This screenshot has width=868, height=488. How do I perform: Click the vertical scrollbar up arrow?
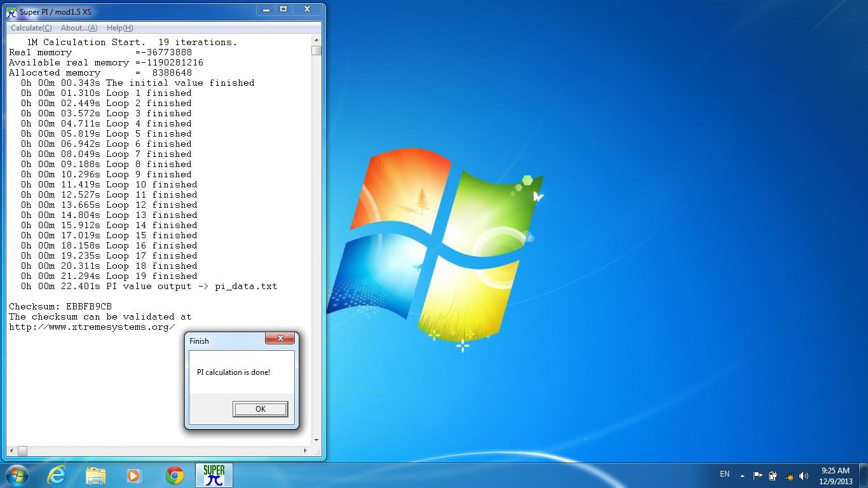coord(316,41)
